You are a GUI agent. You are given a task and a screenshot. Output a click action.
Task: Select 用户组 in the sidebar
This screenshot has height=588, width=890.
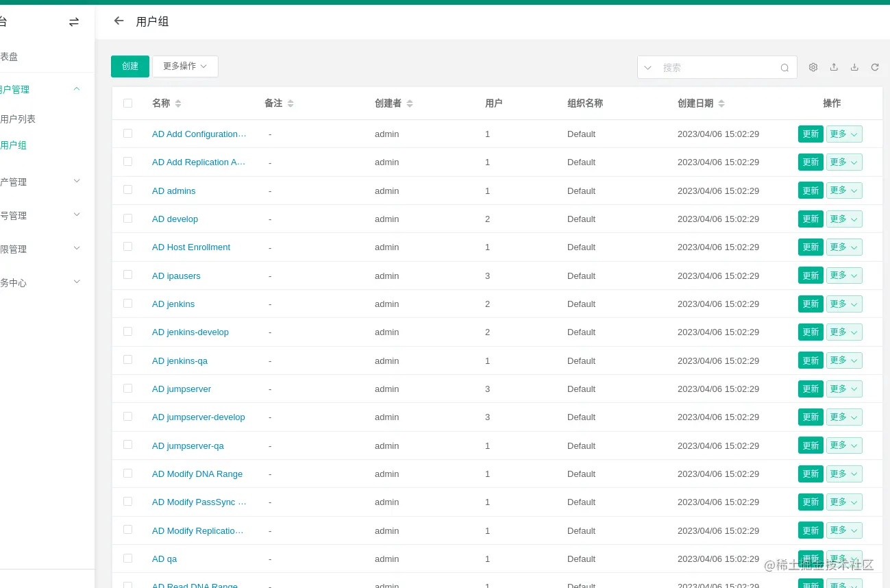point(14,145)
